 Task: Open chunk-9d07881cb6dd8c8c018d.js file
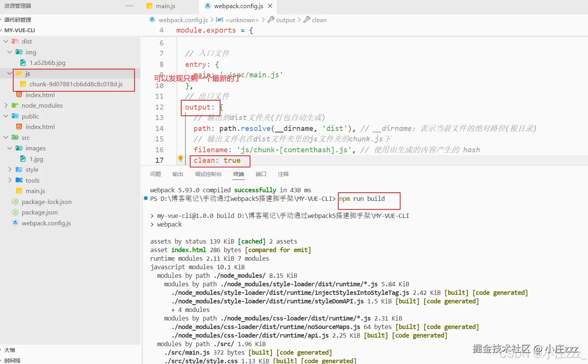[76, 84]
